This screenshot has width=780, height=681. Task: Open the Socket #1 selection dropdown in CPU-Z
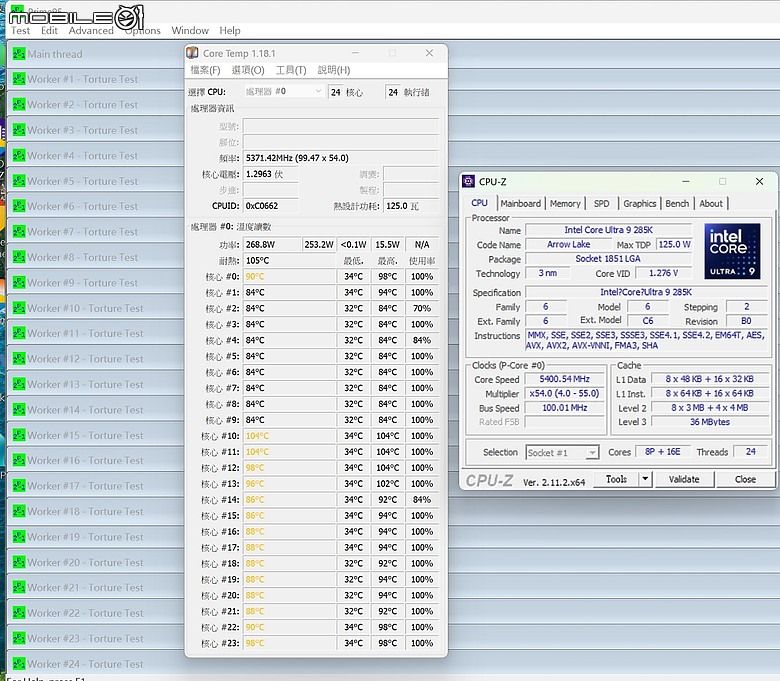pos(562,452)
